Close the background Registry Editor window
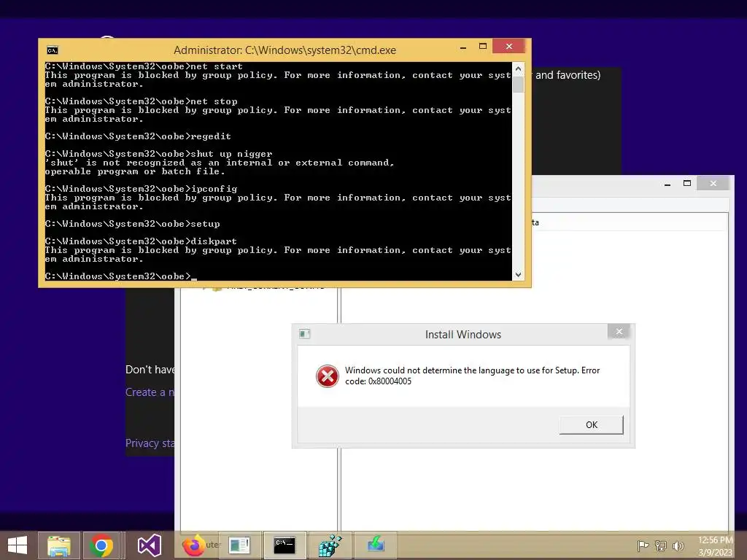The width and height of the screenshot is (747, 560). click(x=713, y=183)
